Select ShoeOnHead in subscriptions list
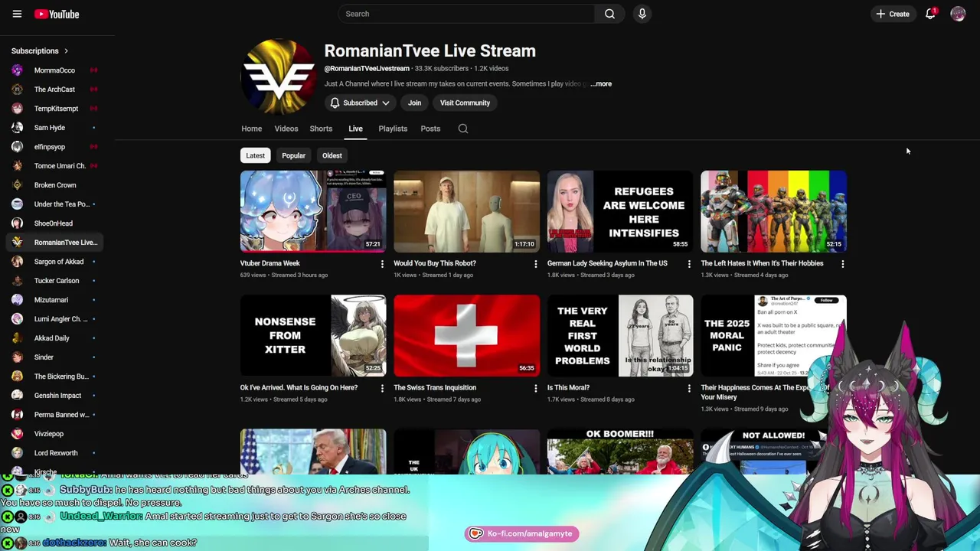This screenshot has height=551, width=980. tap(55, 223)
